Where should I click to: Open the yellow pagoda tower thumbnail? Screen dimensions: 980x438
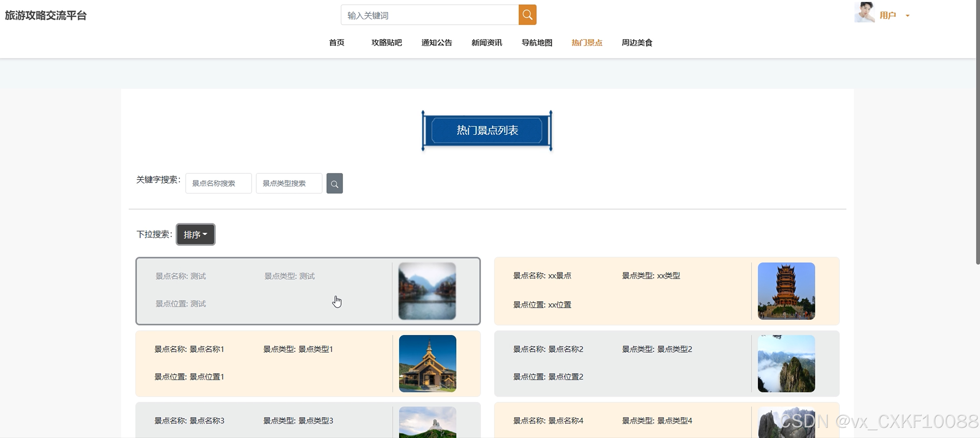click(786, 291)
